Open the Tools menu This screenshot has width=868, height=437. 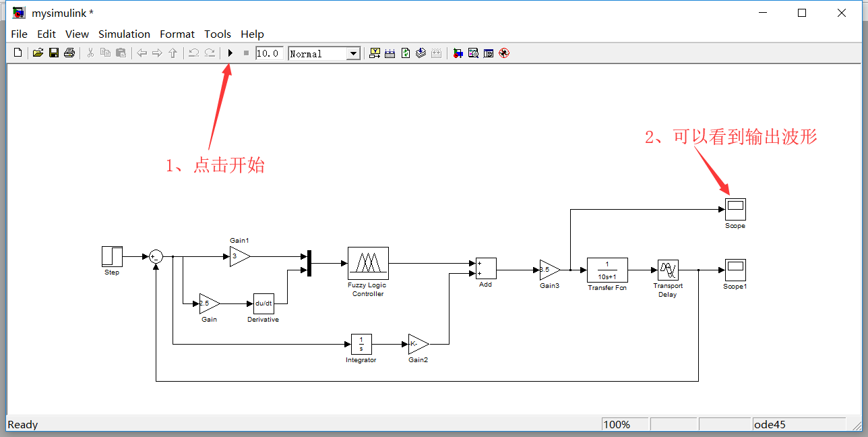point(218,34)
